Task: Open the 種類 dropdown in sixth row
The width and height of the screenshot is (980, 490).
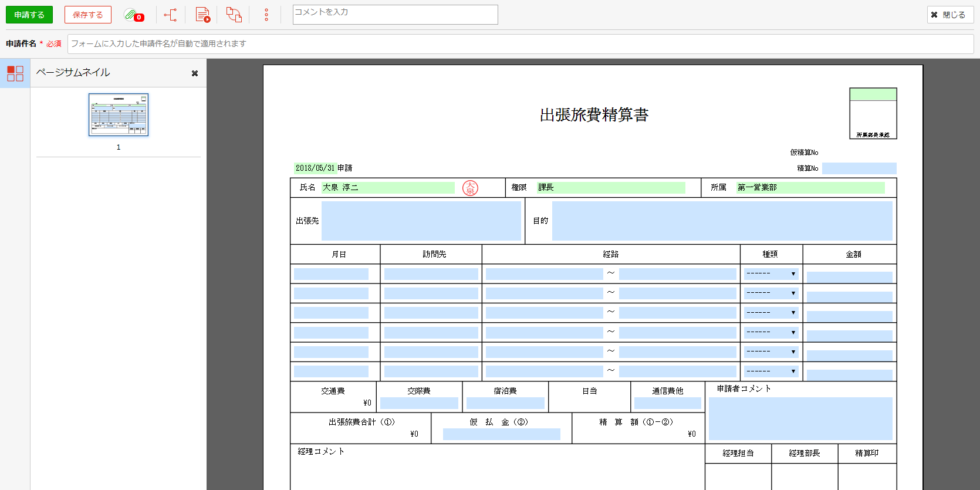Action: coord(771,371)
